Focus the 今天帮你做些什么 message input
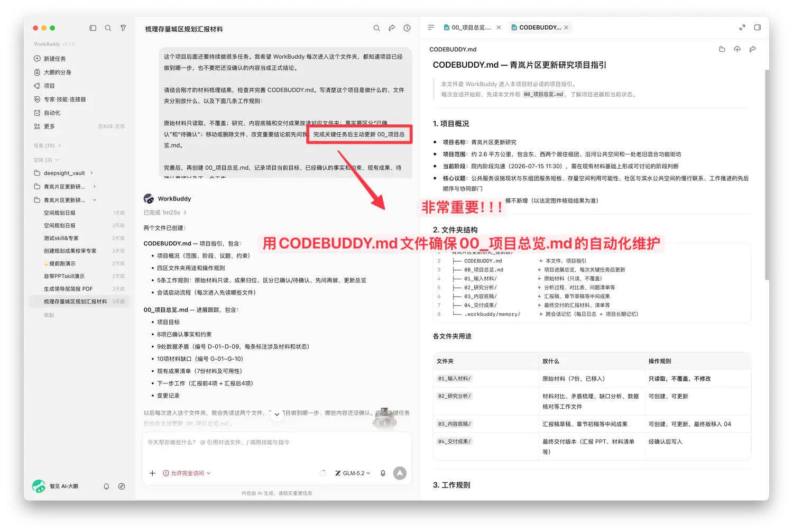This screenshot has height=532, width=793. (276, 442)
